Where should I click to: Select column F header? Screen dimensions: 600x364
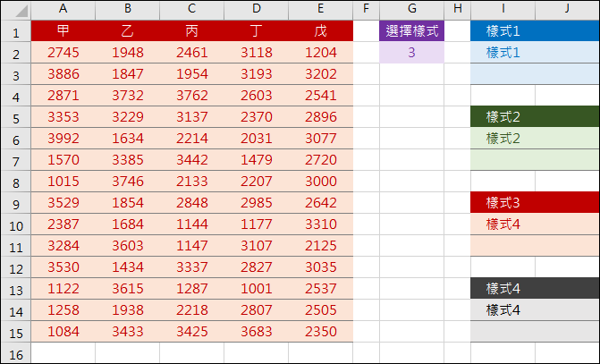click(x=367, y=10)
